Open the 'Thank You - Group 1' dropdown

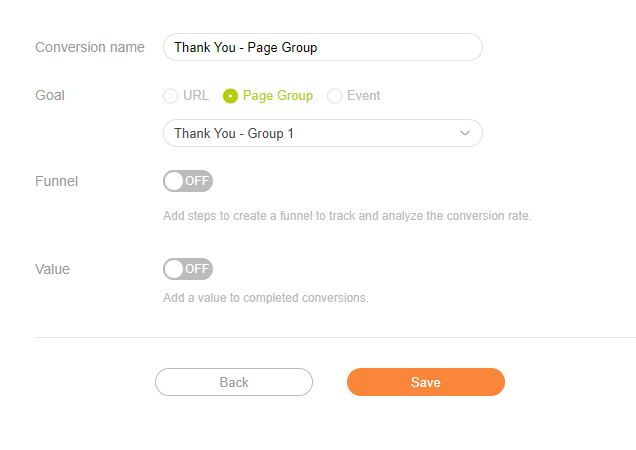click(310, 133)
